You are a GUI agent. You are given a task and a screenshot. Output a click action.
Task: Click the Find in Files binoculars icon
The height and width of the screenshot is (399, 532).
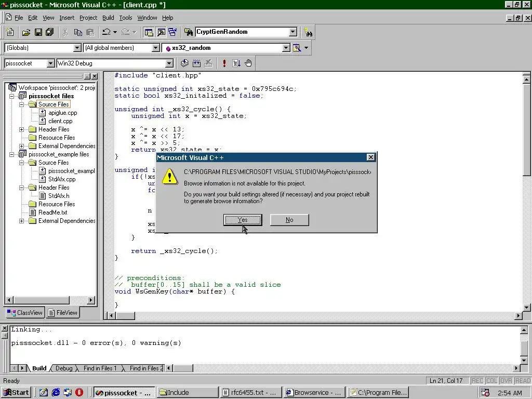click(x=188, y=32)
